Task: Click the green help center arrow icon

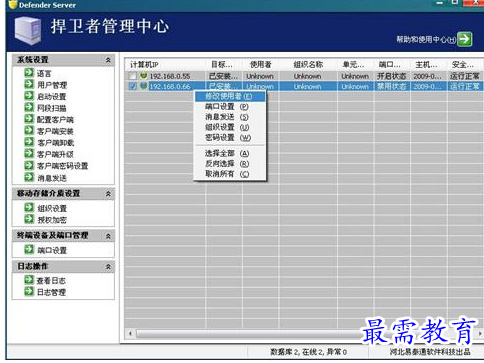Action: 464,39
